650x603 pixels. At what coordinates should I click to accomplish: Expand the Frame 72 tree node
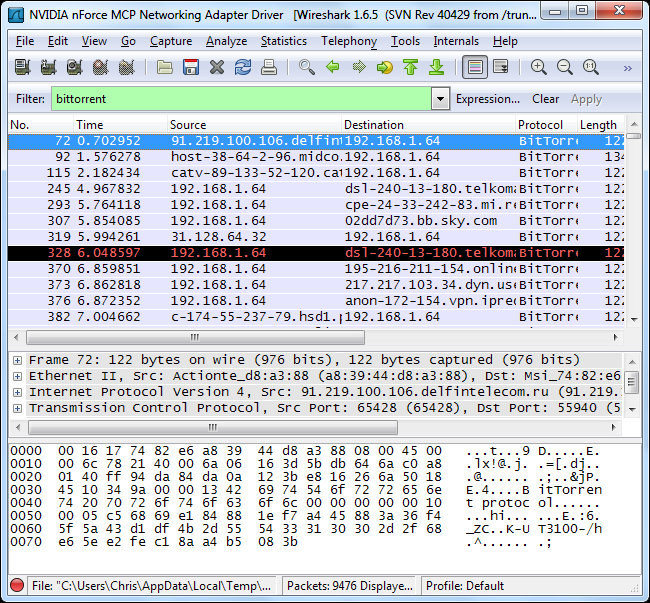click(17, 360)
